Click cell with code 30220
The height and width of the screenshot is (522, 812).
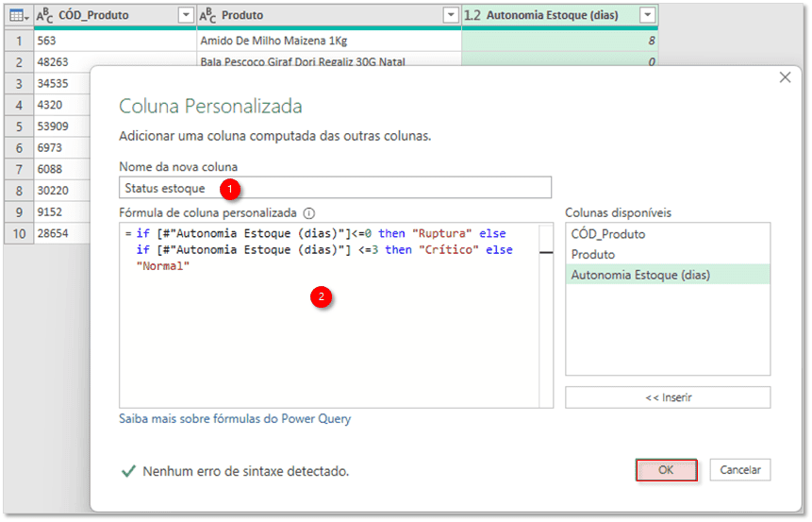click(x=62, y=191)
